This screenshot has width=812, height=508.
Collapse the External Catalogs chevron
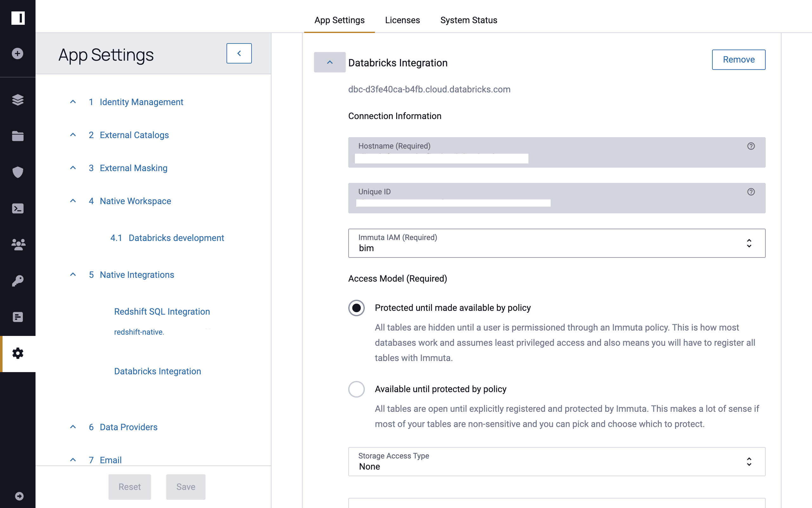click(73, 135)
